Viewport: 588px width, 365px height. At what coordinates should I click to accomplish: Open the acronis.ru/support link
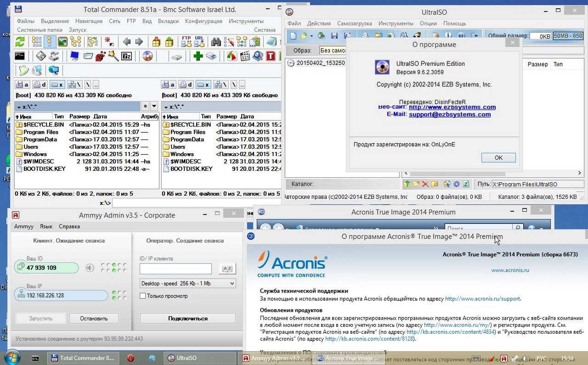click(x=482, y=298)
